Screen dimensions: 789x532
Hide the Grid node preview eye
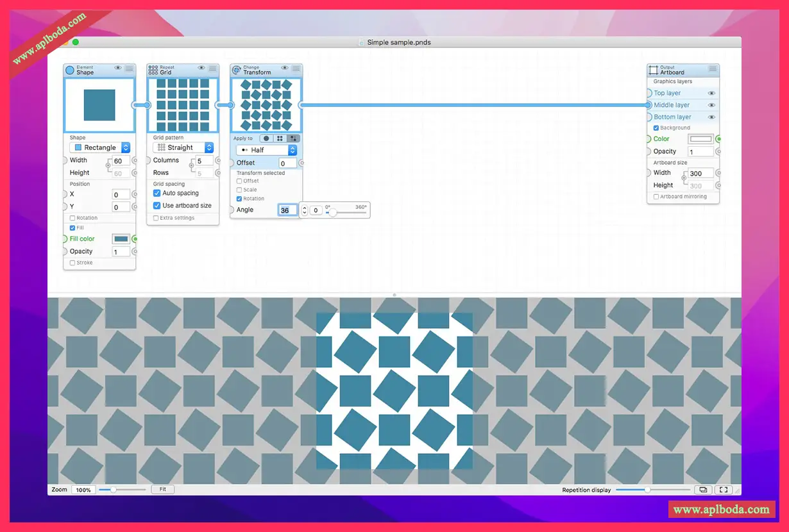[201, 68]
